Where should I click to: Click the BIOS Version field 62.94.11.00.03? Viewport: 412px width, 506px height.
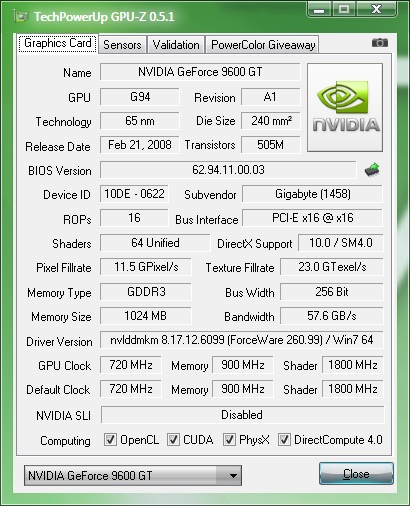coord(228,170)
